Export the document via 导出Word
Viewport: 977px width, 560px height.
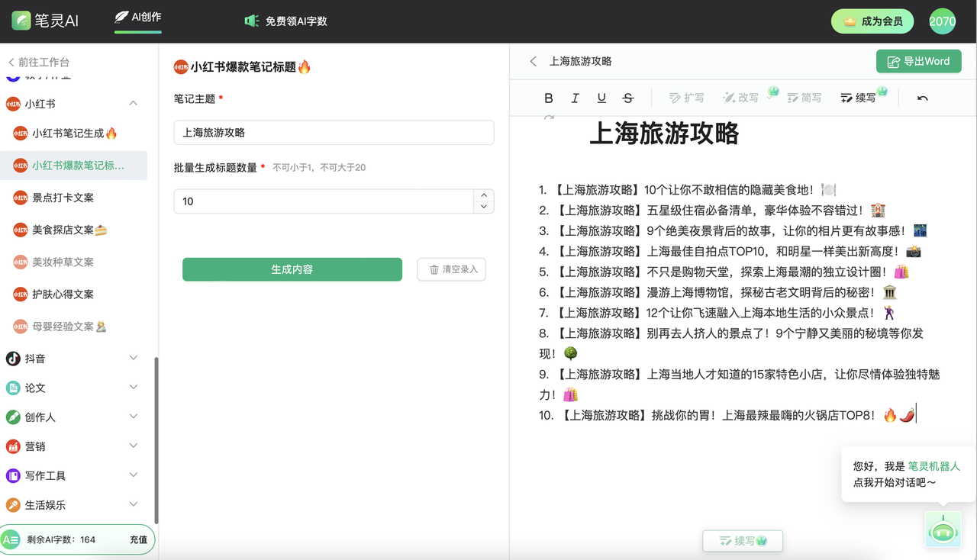click(x=918, y=61)
